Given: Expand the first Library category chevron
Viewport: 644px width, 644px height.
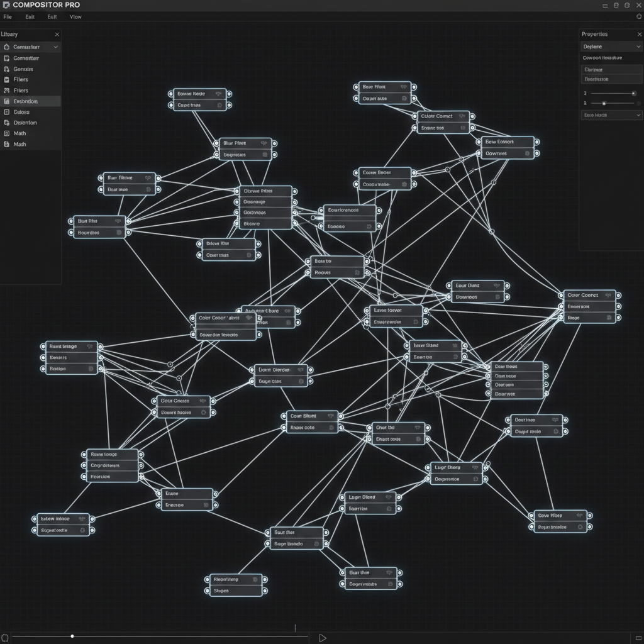Looking at the screenshot, I should [x=55, y=47].
